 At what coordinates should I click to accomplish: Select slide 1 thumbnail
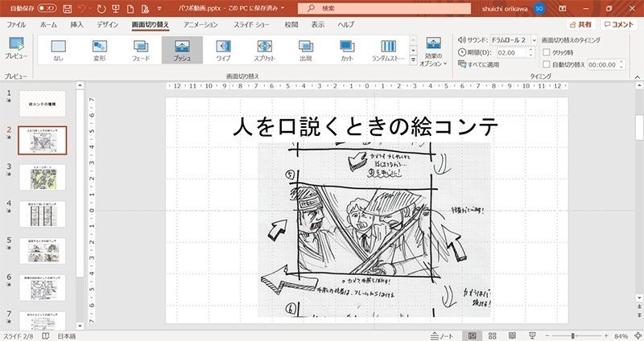[43, 104]
